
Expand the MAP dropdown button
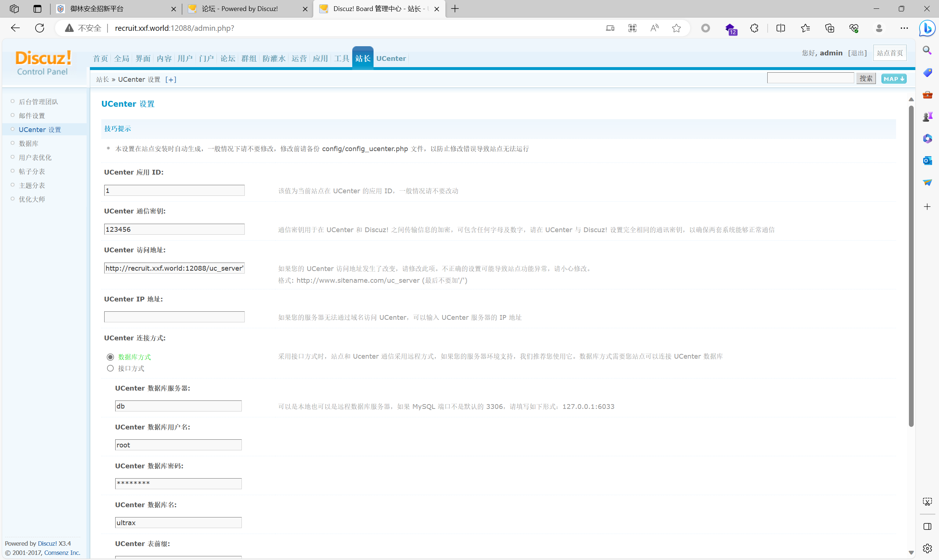coord(894,79)
